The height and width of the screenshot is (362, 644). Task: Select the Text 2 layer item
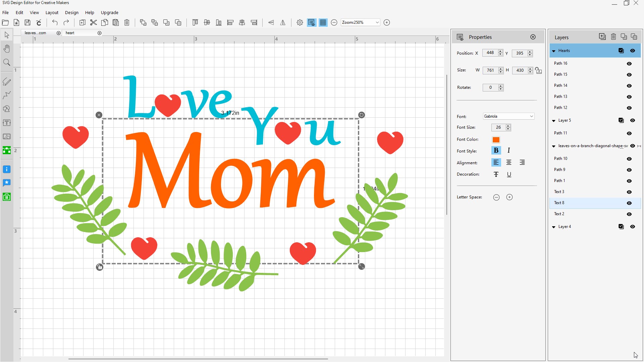559,214
